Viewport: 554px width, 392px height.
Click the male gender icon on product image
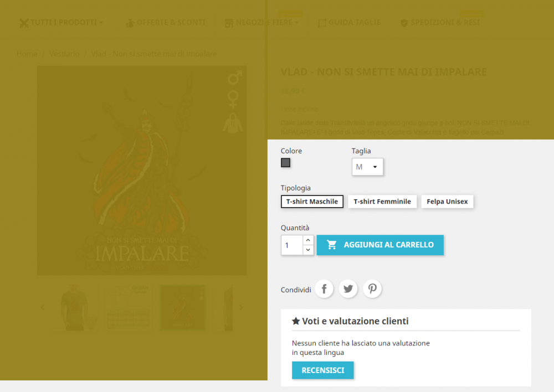[234, 78]
